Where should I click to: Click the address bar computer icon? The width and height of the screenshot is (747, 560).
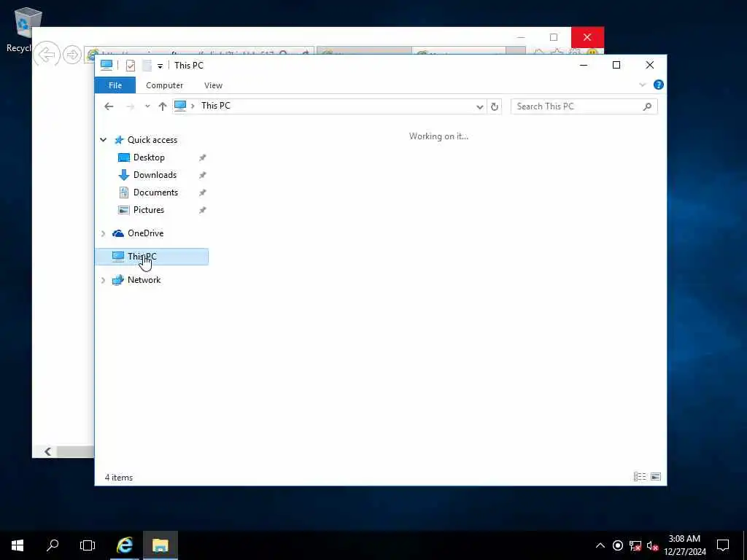click(180, 106)
